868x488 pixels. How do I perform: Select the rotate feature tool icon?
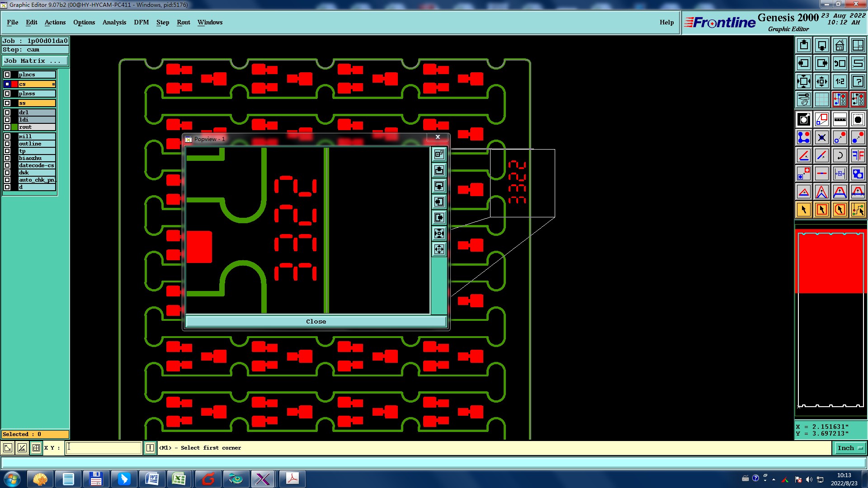click(x=840, y=155)
